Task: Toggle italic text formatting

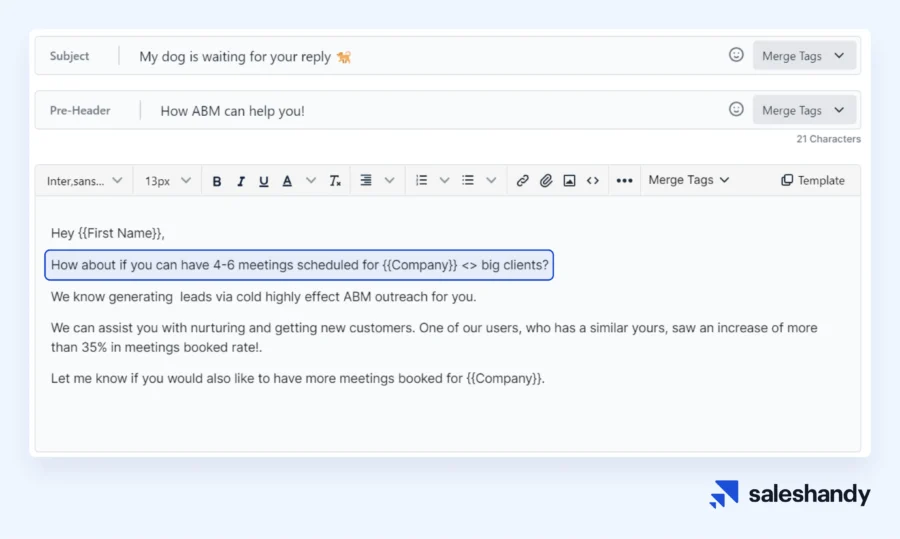Action: click(241, 181)
